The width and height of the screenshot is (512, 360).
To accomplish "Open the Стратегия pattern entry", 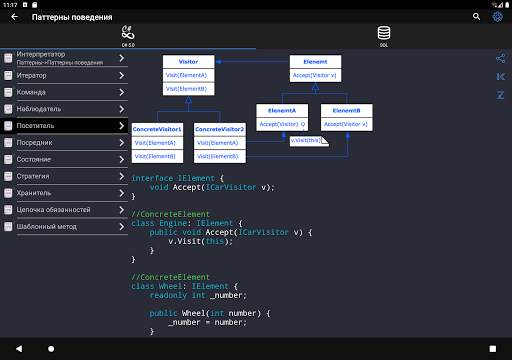I will 64,176.
